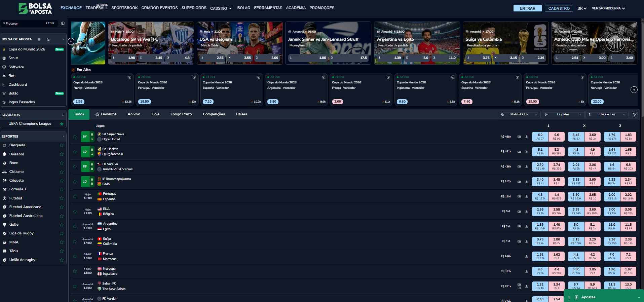The width and height of the screenshot is (644, 302).
Task: Toggle favorite star for Basquete
Action: point(62,145)
